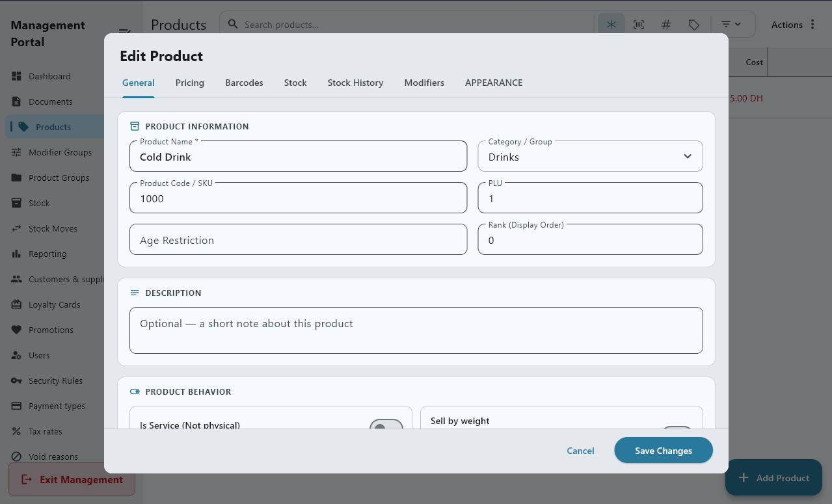
Task: Click the search magnifier icon
Action: tap(233, 24)
